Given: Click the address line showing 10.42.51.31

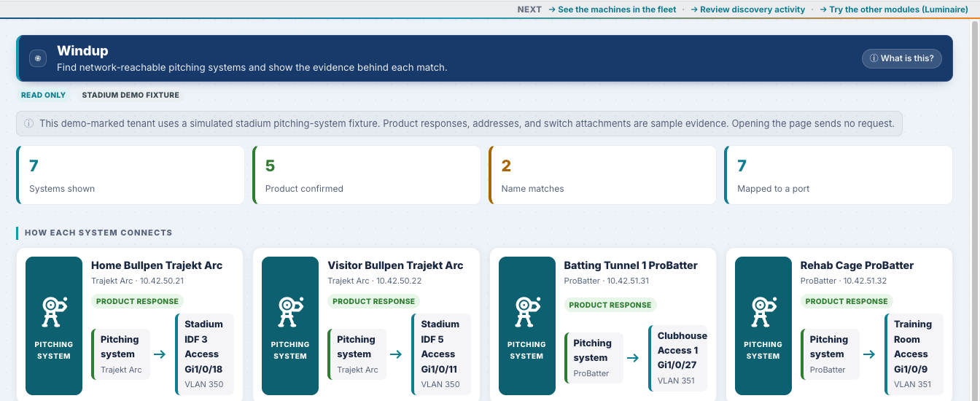Looking at the screenshot, I should [607, 281].
